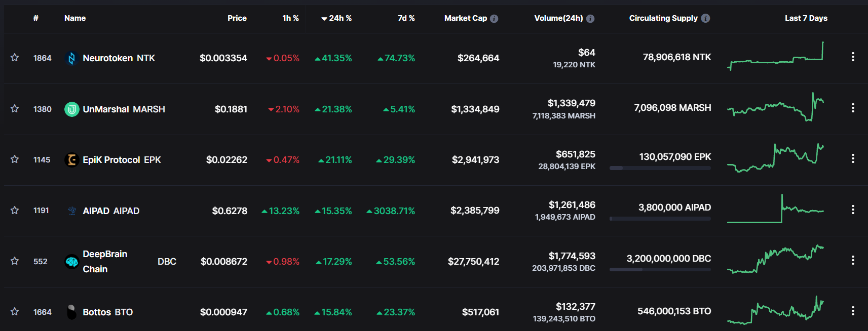This screenshot has width=868, height=331.
Task: Open the Neurotoken NTK coin page
Action: pos(119,58)
